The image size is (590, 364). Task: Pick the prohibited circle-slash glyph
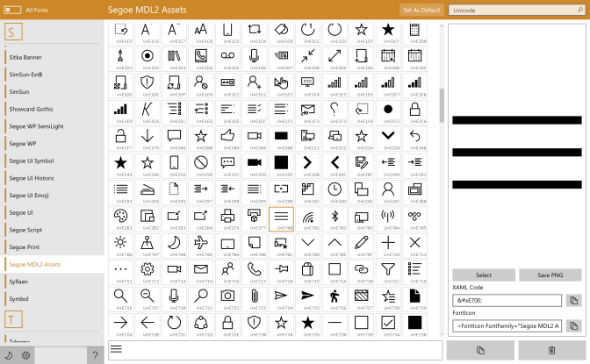pos(201,166)
